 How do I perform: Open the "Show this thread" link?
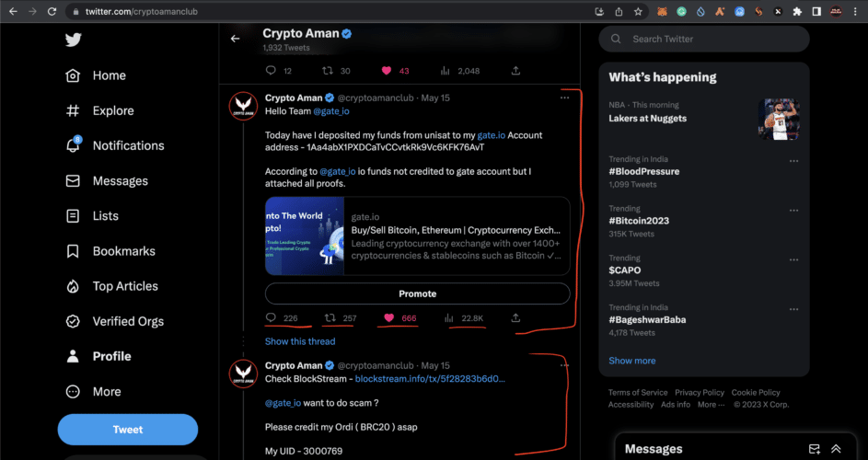pyautogui.click(x=300, y=341)
